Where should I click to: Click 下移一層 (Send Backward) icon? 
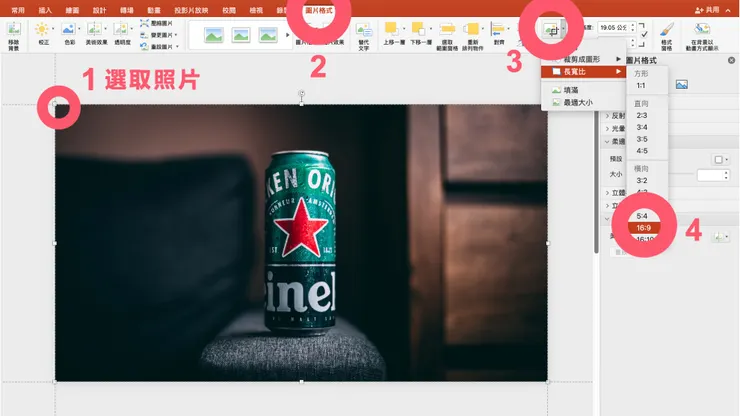pyautogui.click(x=418, y=29)
